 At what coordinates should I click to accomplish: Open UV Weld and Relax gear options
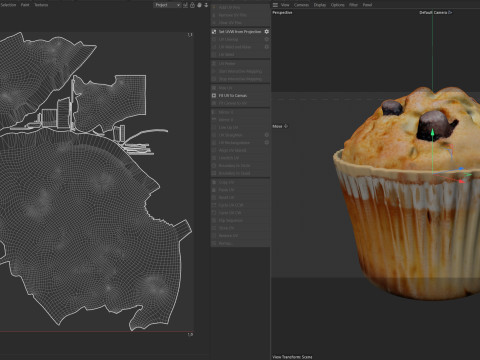pyautogui.click(x=266, y=47)
